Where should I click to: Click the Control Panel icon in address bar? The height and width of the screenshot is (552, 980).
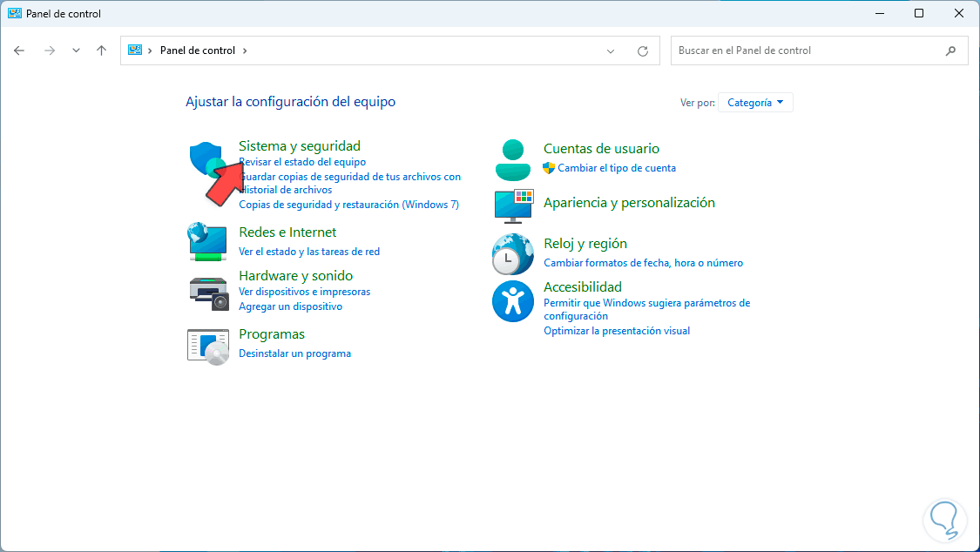[134, 50]
